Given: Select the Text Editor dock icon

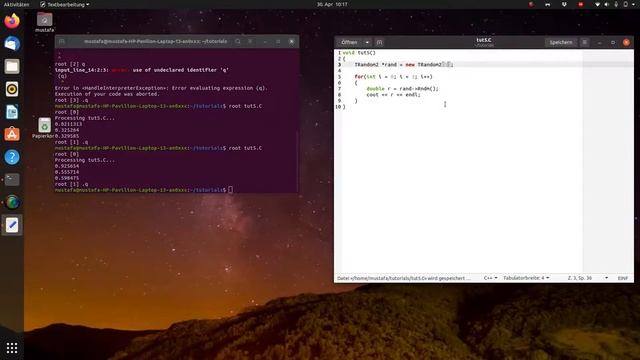Looking at the screenshot, I should pos(12,225).
